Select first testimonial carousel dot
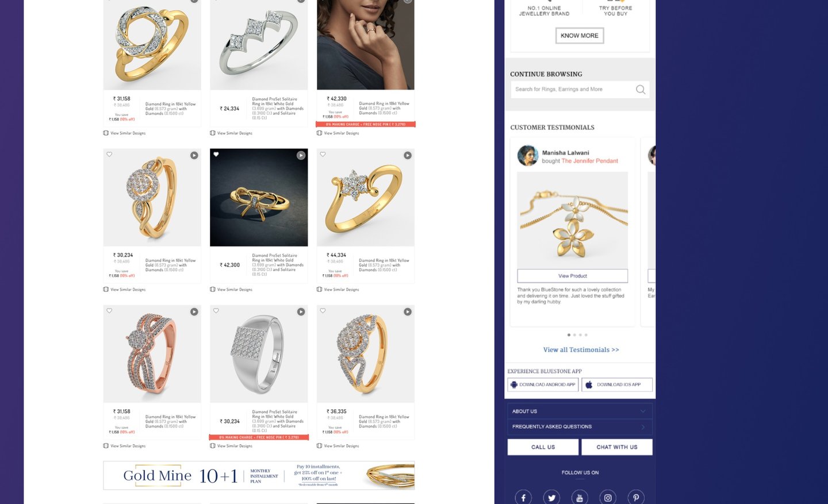828x504 pixels. coord(569,334)
